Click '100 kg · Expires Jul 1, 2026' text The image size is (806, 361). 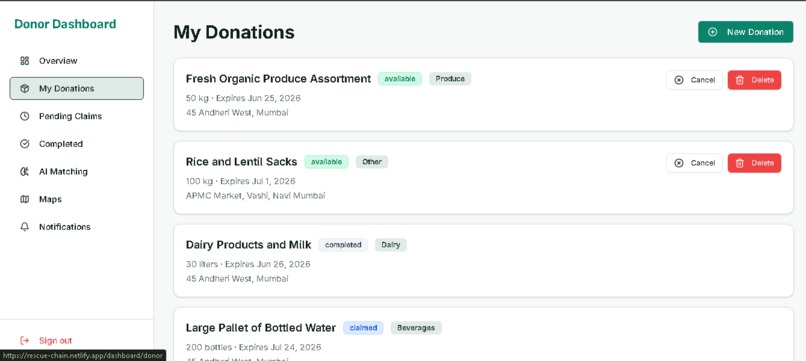coord(241,182)
